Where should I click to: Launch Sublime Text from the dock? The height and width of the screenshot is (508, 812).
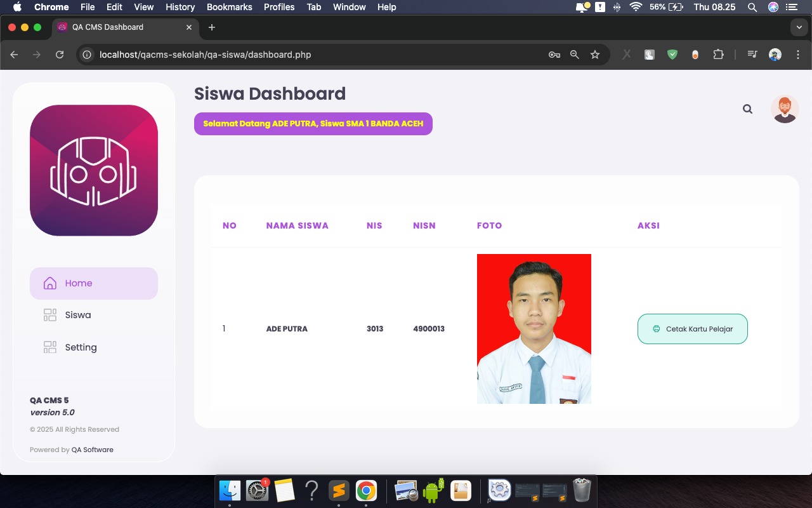click(x=339, y=491)
